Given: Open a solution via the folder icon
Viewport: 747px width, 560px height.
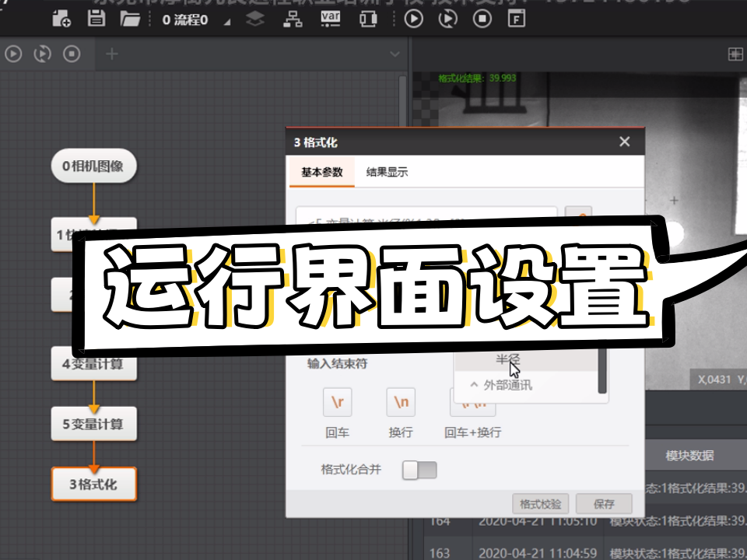Looking at the screenshot, I should (x=130, y=19).
